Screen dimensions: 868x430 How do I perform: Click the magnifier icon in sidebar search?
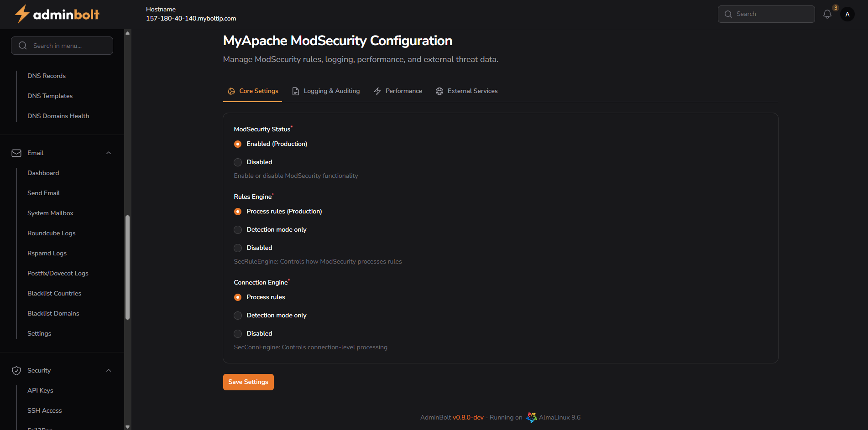point(22,45)
